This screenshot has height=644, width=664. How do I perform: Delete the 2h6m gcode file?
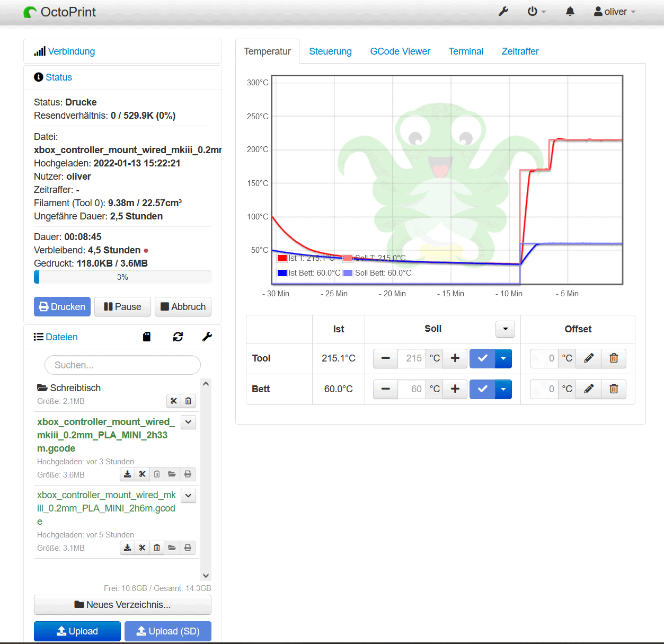click(x=157, y=548)
